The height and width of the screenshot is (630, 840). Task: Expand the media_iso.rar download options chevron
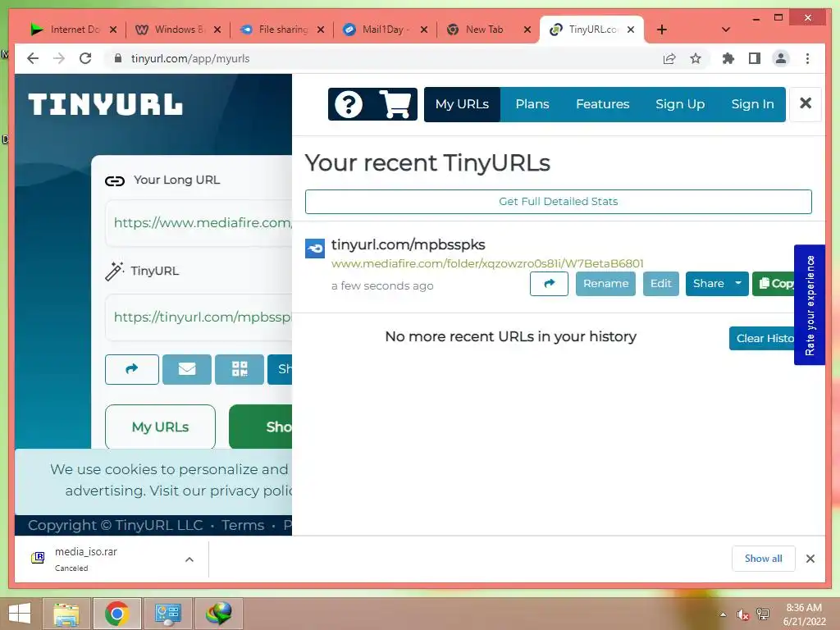(189, 559)
